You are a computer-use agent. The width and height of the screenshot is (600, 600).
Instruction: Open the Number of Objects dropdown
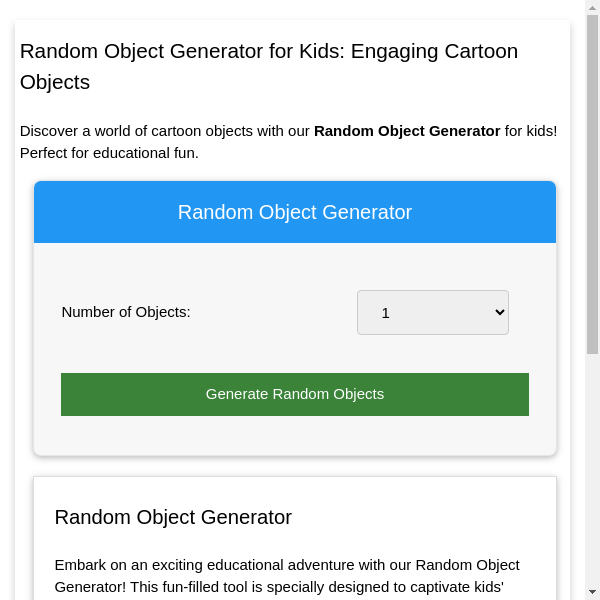tap(432, 312)
